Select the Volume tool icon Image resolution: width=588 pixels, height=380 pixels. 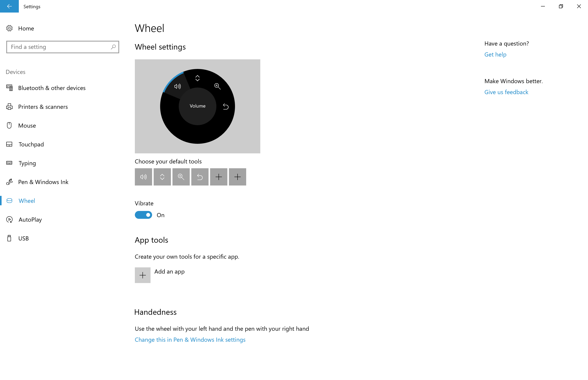(x=143, y=176)
